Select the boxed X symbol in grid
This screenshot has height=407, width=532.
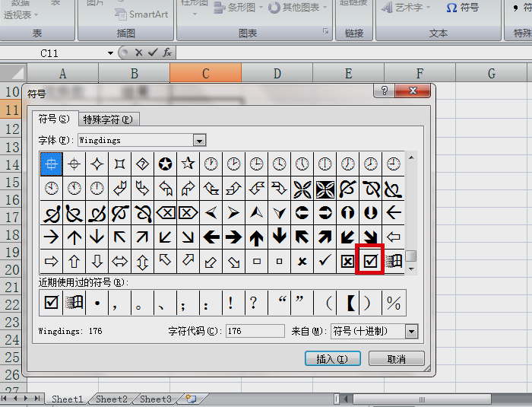click(347, 261)
